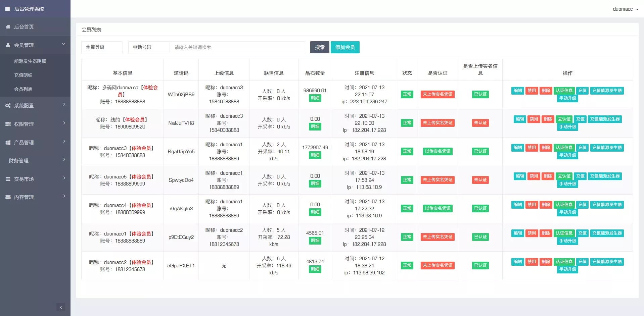Click the list icon beside 交易市场

pyautogui.click(x=8, y=179)
